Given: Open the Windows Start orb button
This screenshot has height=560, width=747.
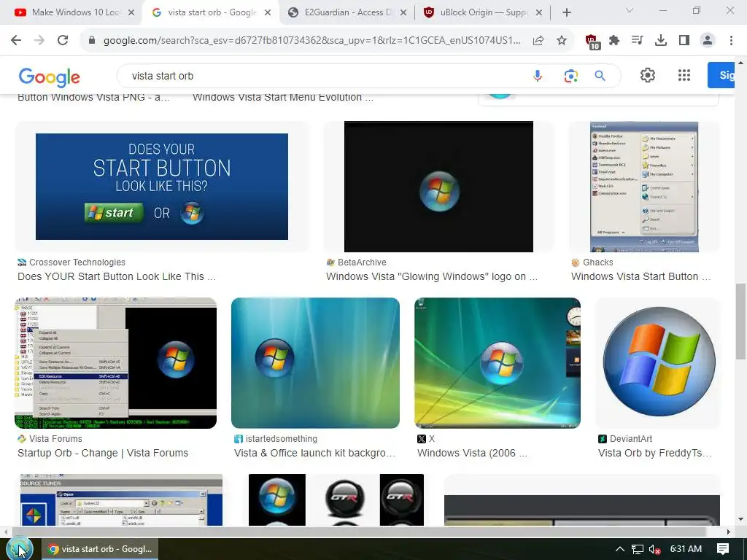Looking at the screenshot, I should (19, 548).
